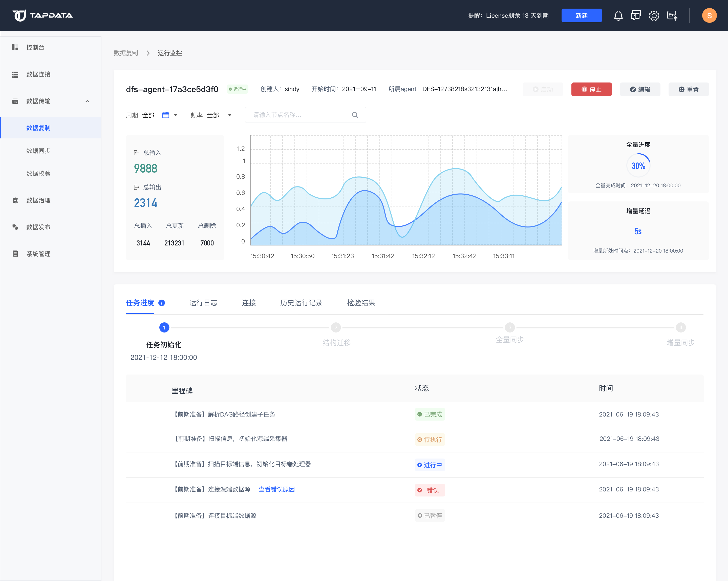728x581 pixels.
Task: Open the notification bell
Action: 618,15
